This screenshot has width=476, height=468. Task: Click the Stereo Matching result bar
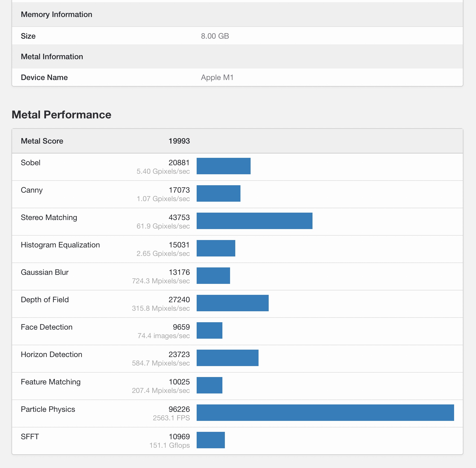click(254, 221)
